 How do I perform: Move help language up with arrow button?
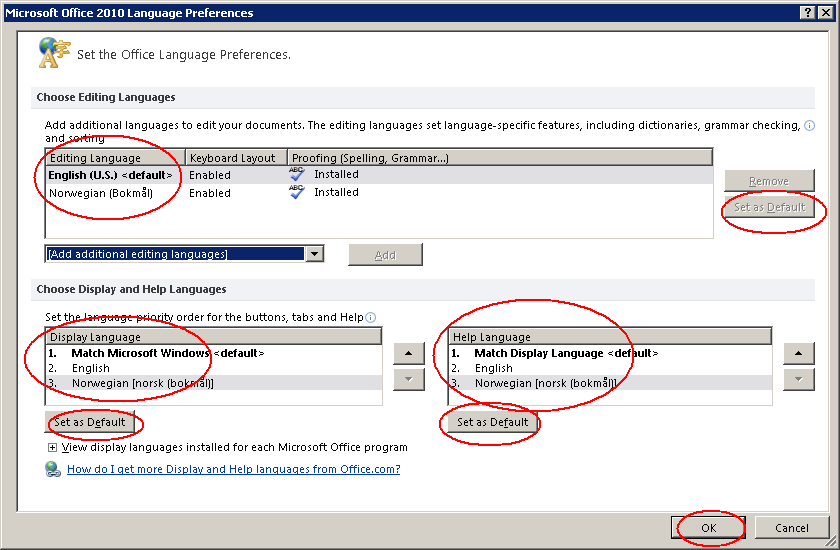tap(799, 353)
